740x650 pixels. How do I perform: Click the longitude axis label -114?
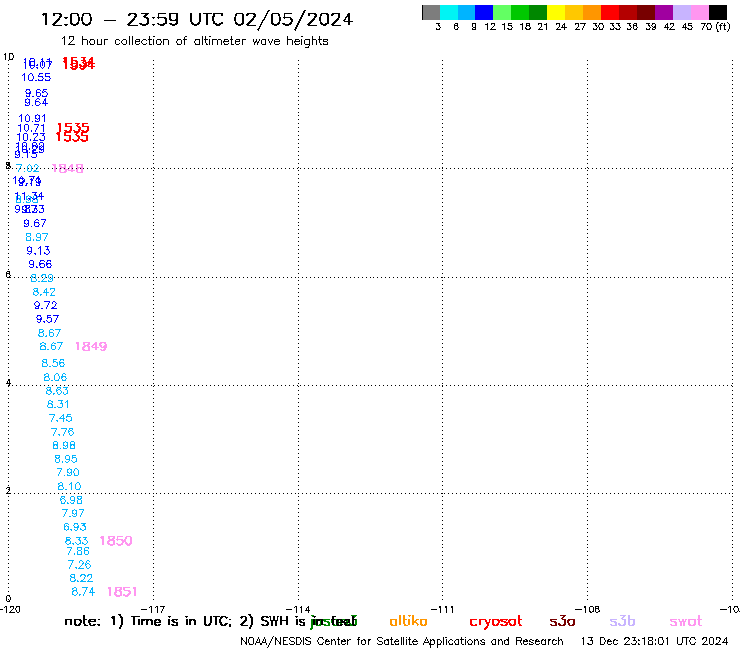pyautogui.click(x=298, y=609)
